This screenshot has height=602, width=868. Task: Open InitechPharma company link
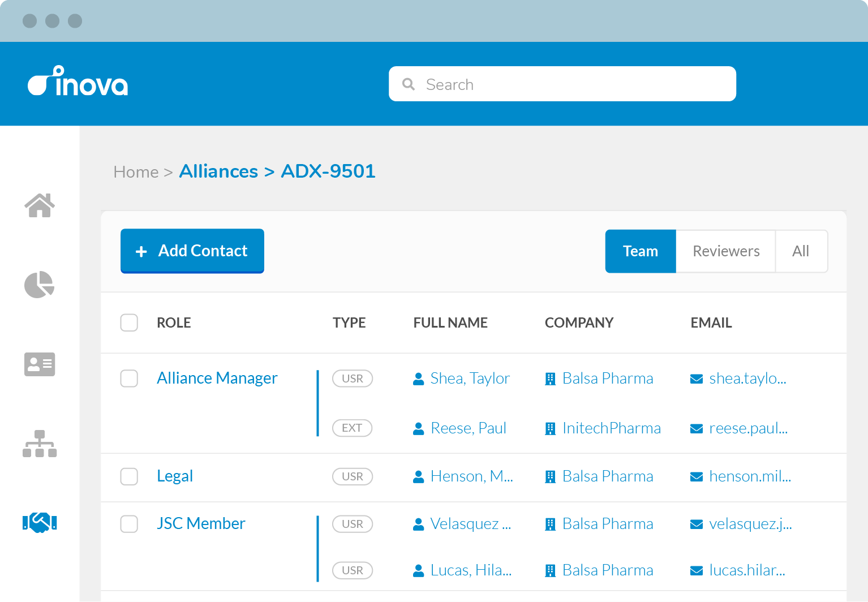click(612, 428)
